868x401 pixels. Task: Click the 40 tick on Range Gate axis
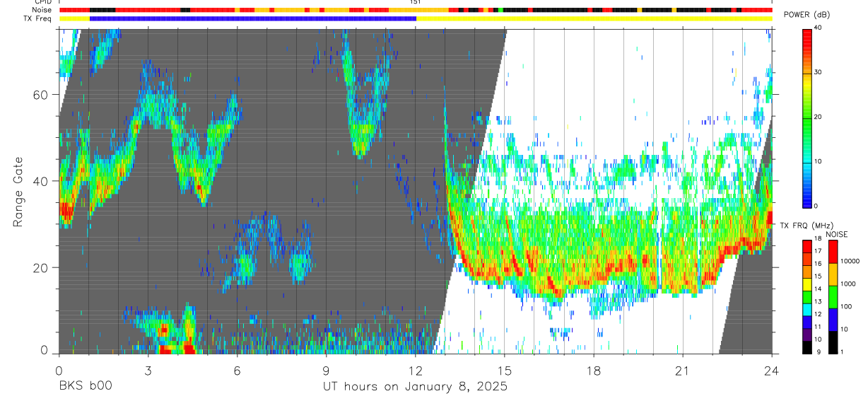42,181
